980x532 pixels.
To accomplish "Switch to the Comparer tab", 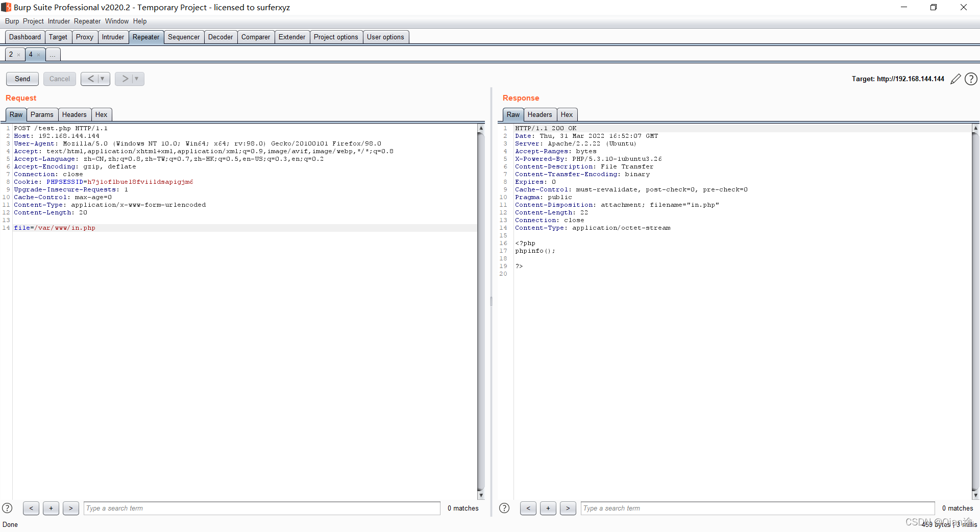I will (256, 37).
